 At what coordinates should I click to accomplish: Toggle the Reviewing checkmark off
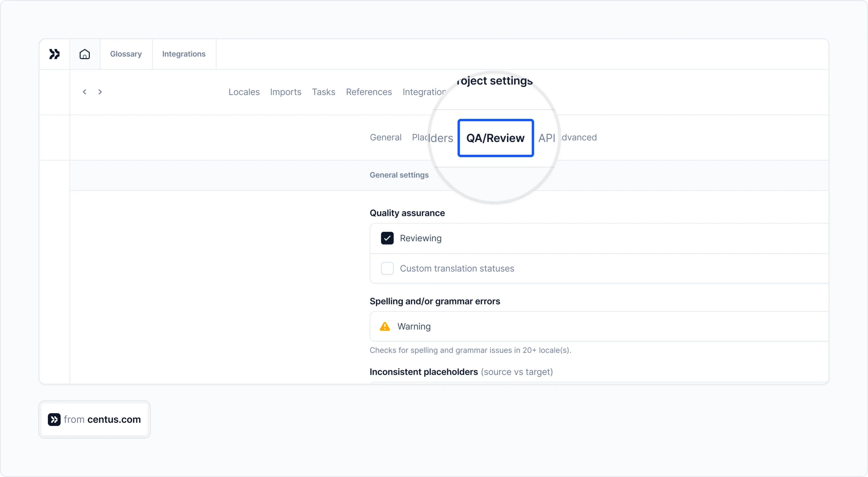[387, 238]
